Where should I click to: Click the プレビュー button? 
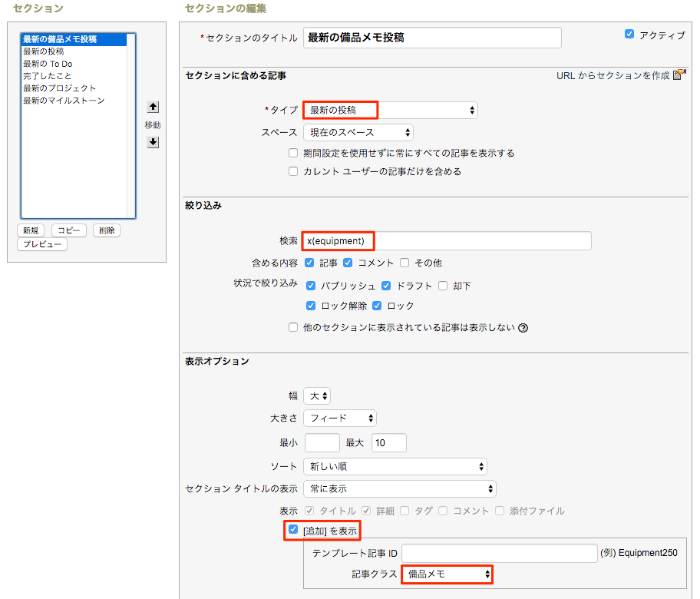(41, 244)
